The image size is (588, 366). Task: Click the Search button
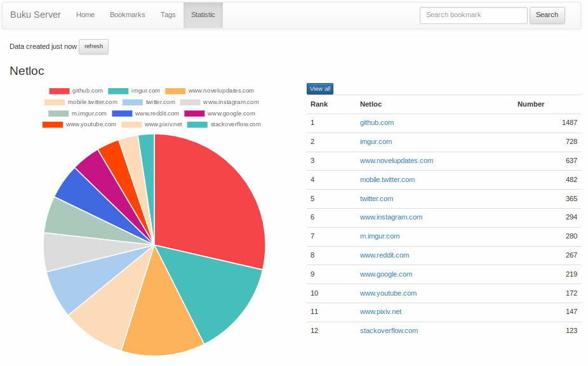pos(547,15)
